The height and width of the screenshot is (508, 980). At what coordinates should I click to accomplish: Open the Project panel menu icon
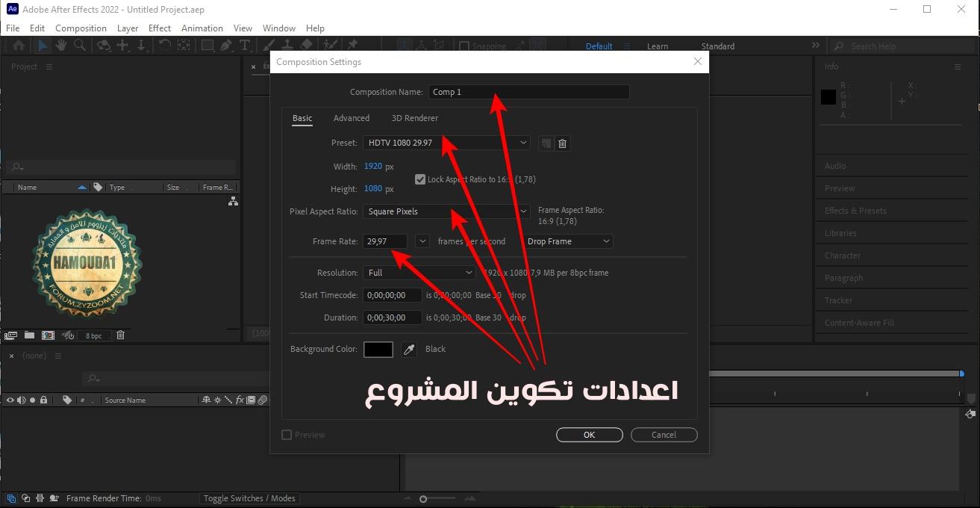point(49,66)
